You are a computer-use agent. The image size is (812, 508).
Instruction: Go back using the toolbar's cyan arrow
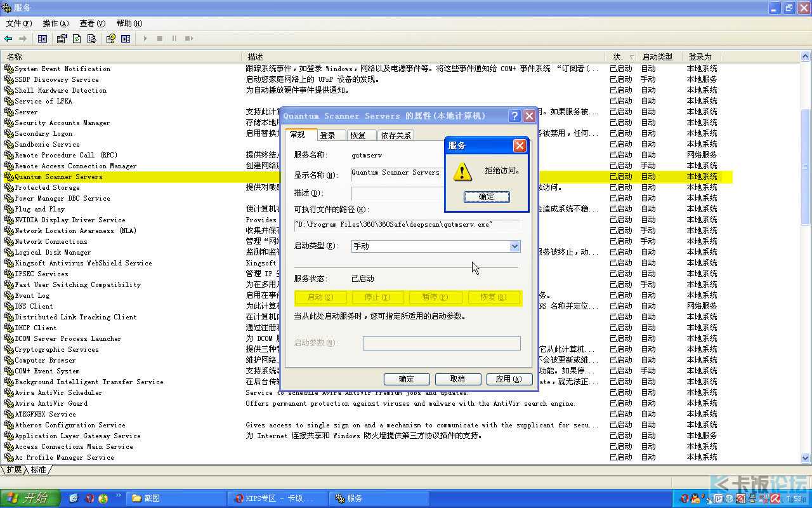[8, 39]
